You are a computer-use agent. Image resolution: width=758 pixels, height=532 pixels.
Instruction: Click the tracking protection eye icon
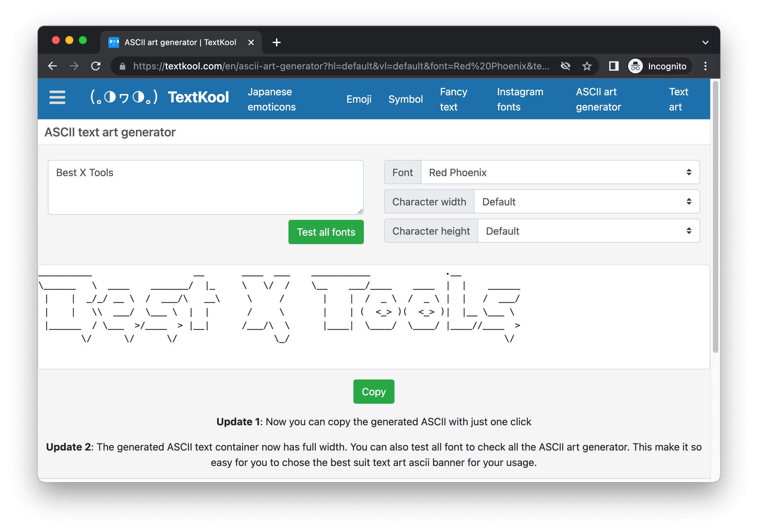pyautogui.click(x=565, y=66)
